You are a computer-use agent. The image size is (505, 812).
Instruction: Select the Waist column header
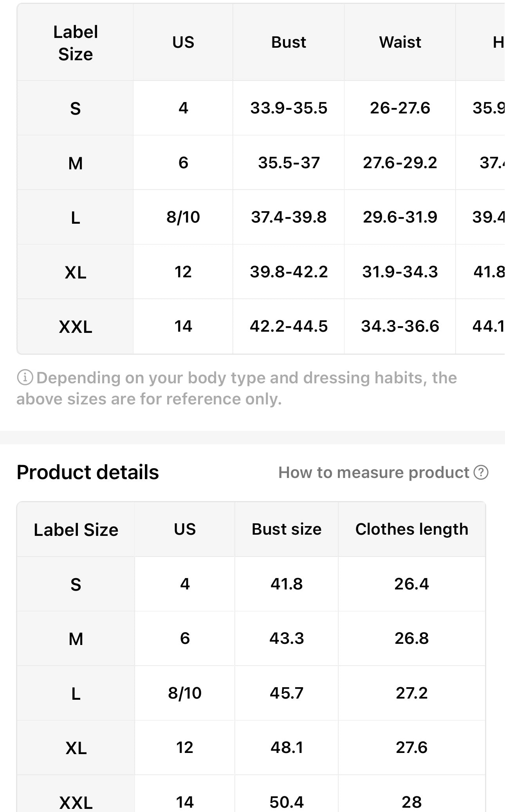(x=400, y=42)
